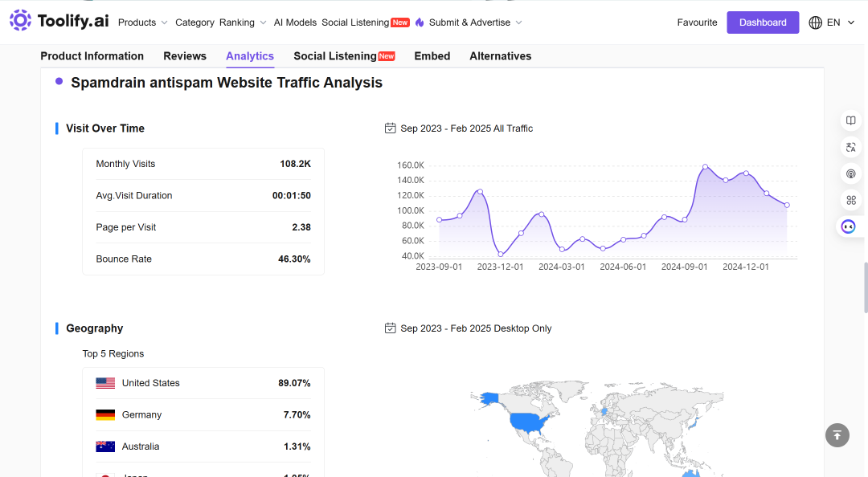Click the Geography section heading

[95, 328]
